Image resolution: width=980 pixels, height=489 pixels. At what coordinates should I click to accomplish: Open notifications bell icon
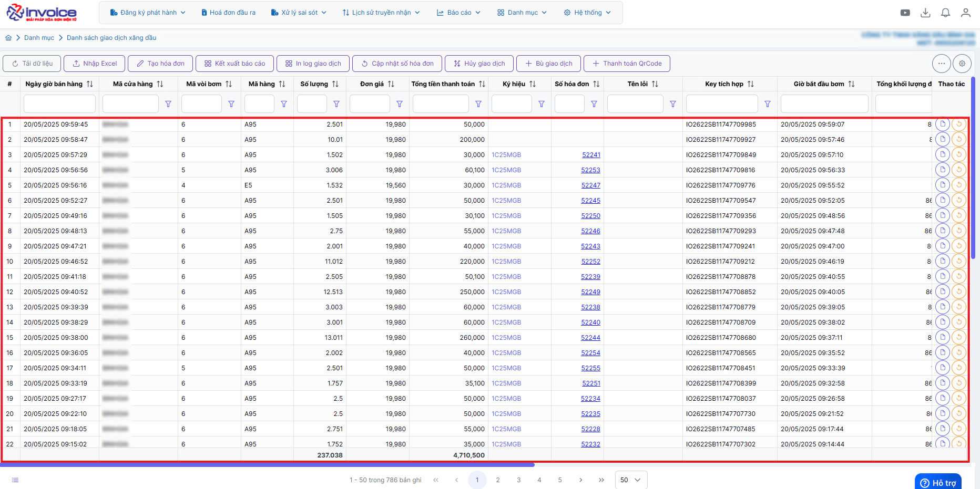[945, 13]
